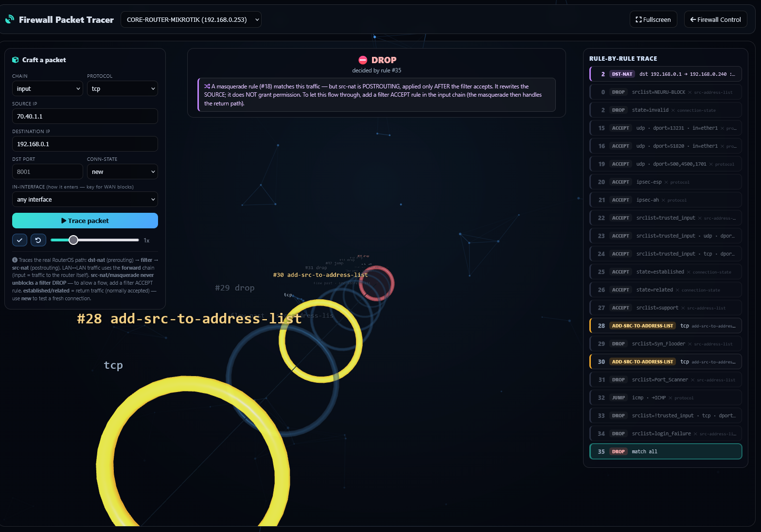The image size is (761, 532).
Task: Click the SOURCE IP field 70.40.1.1
Action: click(85, 116)
